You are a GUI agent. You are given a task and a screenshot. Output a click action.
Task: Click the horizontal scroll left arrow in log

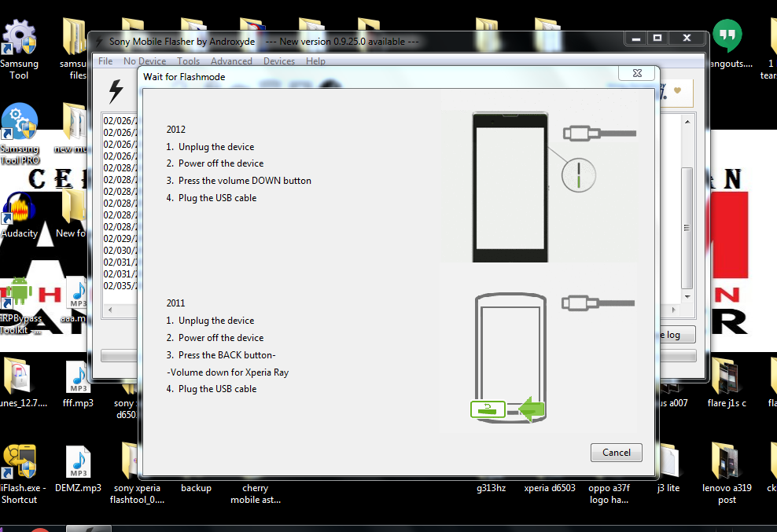pos(110,310)
